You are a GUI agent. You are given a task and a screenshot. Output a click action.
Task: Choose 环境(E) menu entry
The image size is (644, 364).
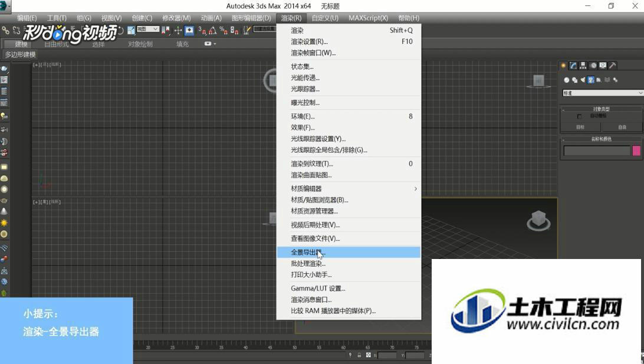click(349, 116)
